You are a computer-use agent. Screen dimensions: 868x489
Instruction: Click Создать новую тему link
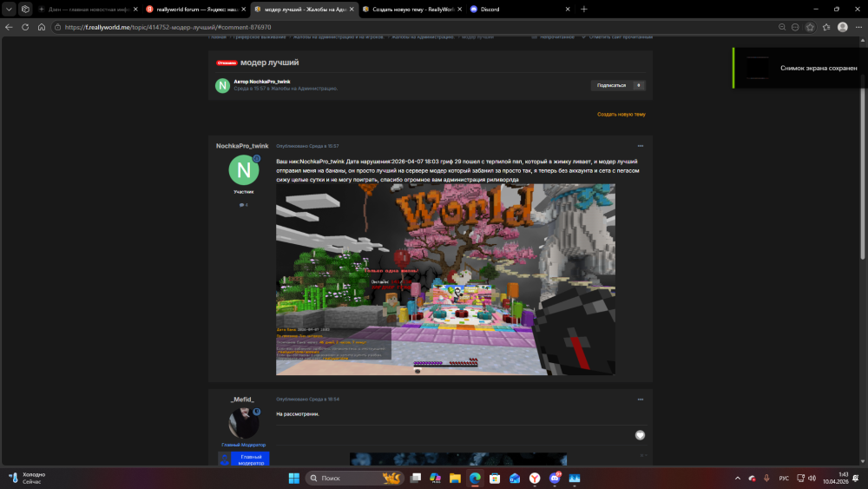tap(621, 114)
